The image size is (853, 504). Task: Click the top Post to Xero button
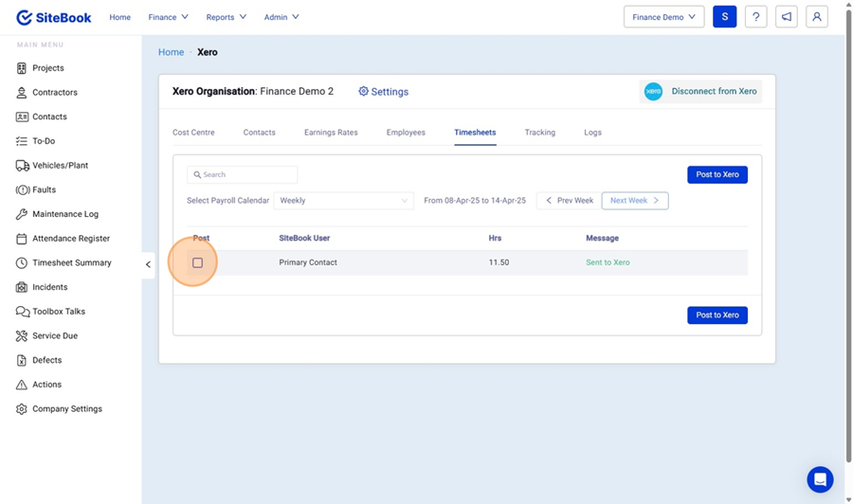tap(717, 174)
